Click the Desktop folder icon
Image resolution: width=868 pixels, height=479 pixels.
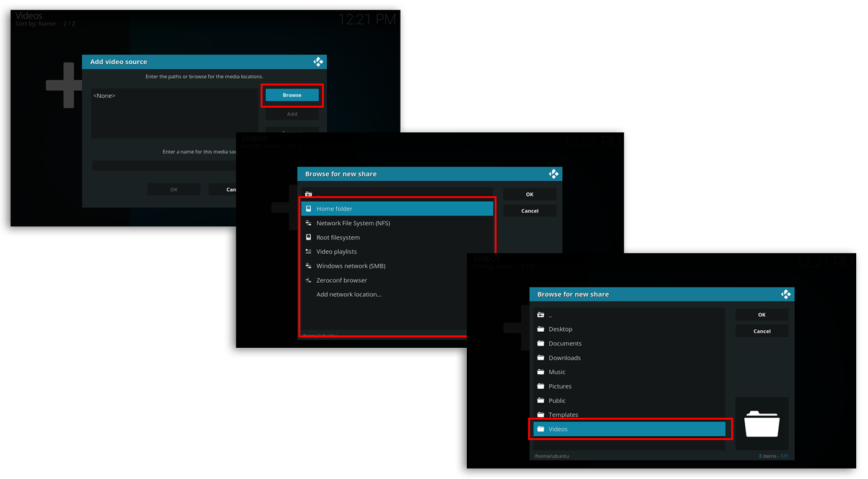[x=540, y=329]
